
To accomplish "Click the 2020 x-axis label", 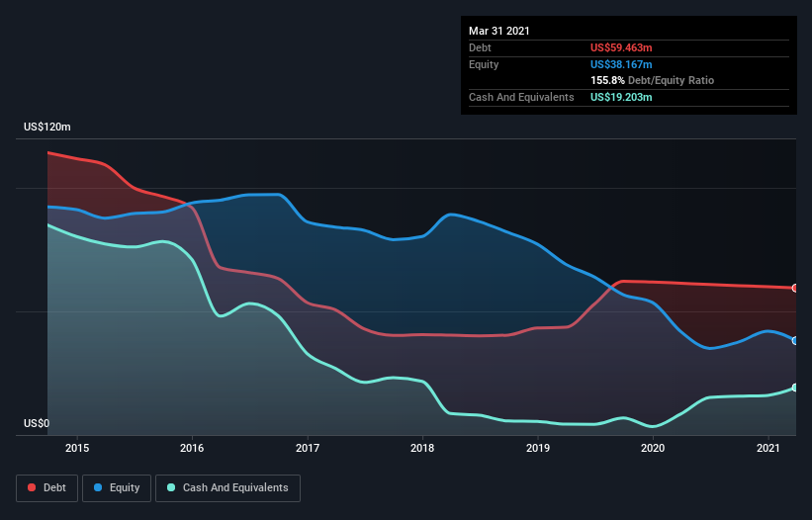I will [x=653, y=448].
